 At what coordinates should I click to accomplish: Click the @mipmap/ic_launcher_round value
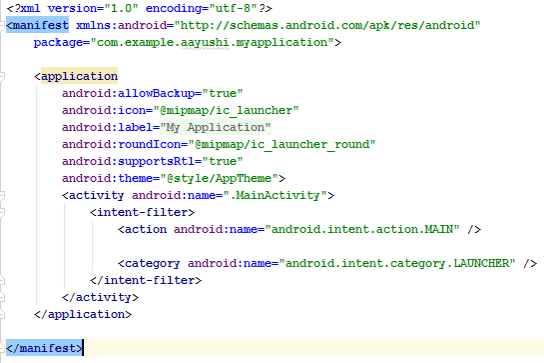tap(282, 144)
